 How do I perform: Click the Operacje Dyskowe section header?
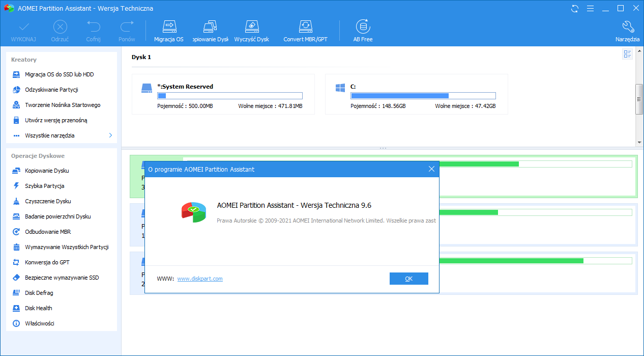click(38, 156)
